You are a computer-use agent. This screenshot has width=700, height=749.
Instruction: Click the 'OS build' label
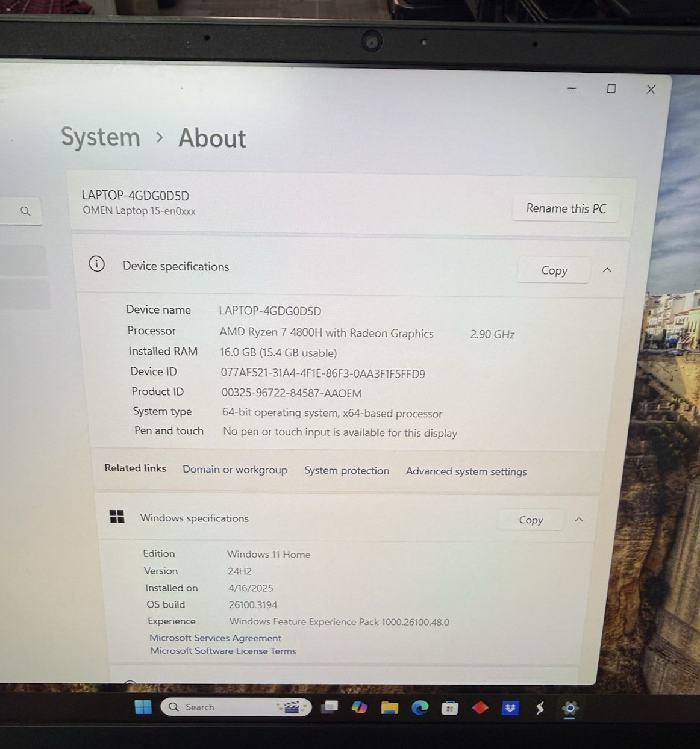166,604
